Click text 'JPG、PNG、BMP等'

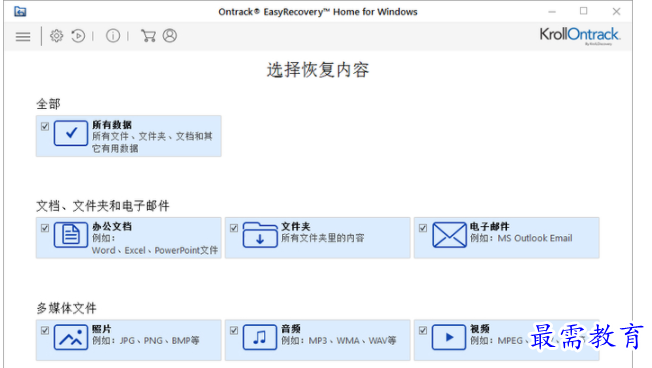pyautogui.click(x=160, y=341)
